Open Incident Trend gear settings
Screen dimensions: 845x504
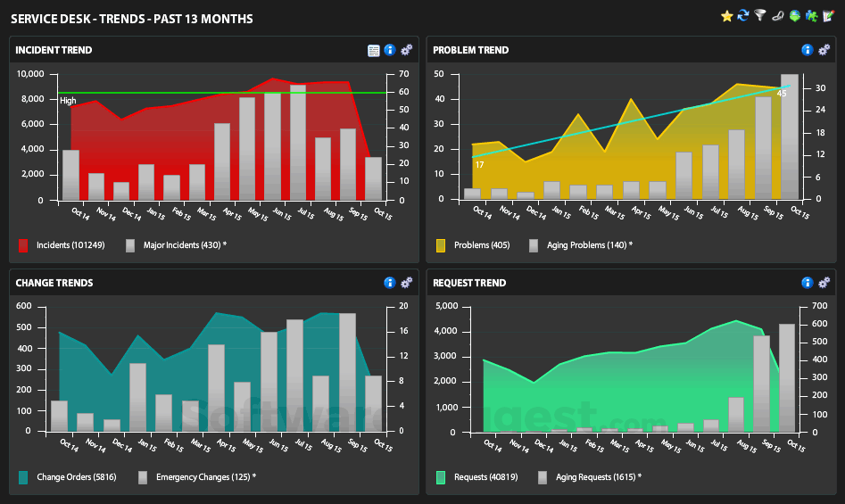pos(406,50)
